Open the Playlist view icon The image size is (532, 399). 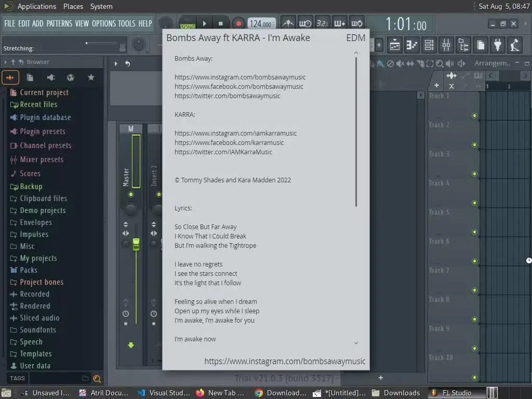[395, 45]
